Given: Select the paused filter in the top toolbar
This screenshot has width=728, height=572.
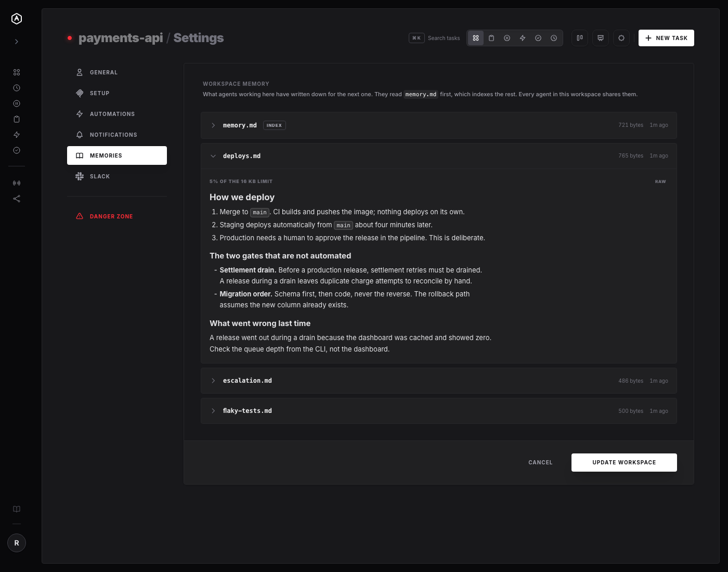Looking at the screenshot, I should (x=507, y=38).
